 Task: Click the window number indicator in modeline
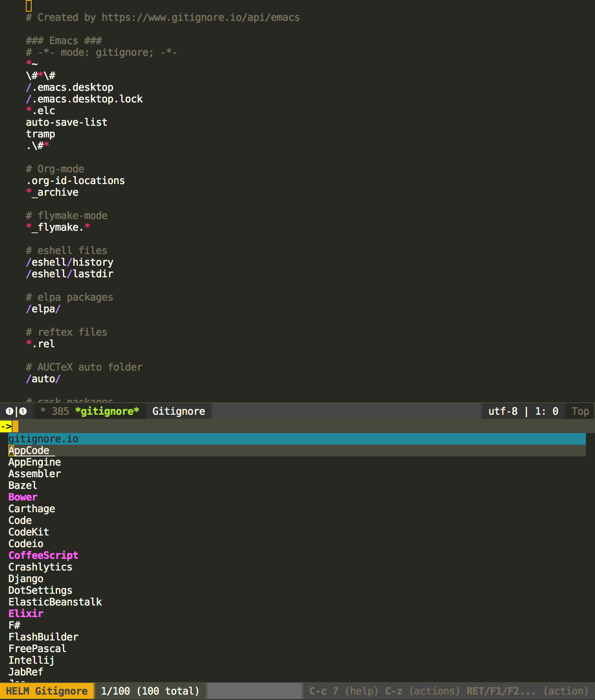tap(16, 411)
